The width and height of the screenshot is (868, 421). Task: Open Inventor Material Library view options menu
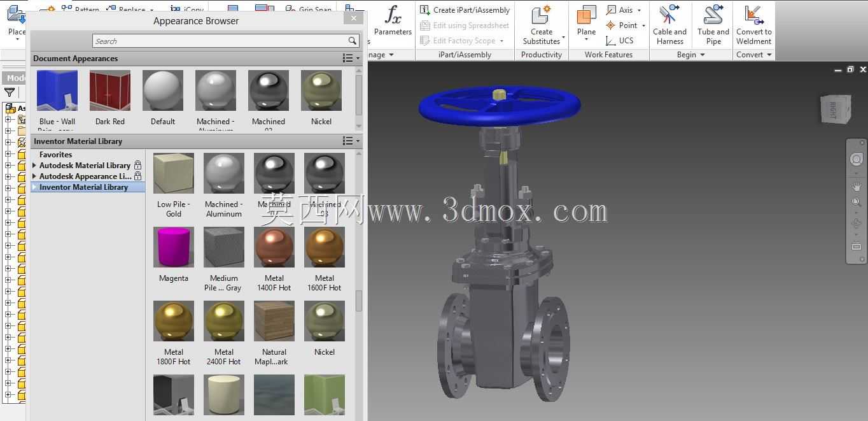click(351, 141)
